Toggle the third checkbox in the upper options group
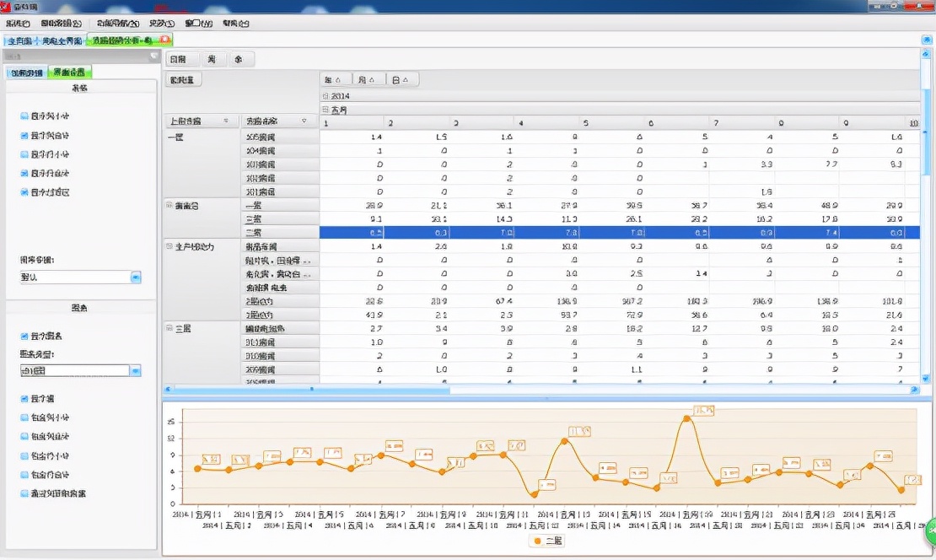This screenshot has height=560, width=936. click(24, 154)
